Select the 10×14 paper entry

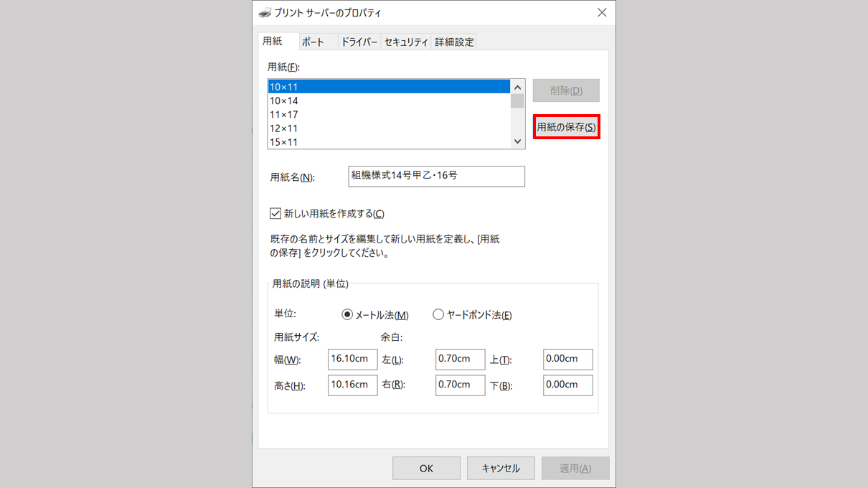point(389,100)
